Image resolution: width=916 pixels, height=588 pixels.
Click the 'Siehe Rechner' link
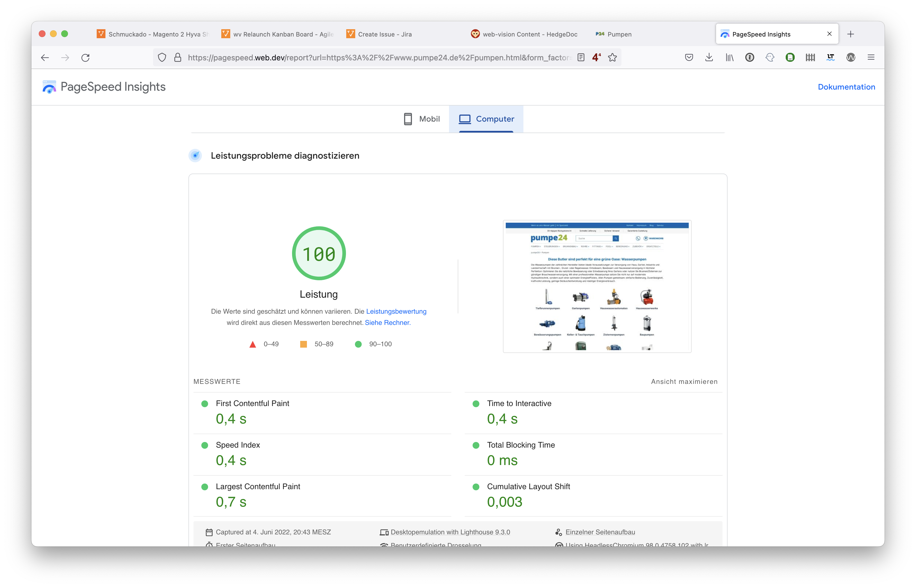(387, 323)
